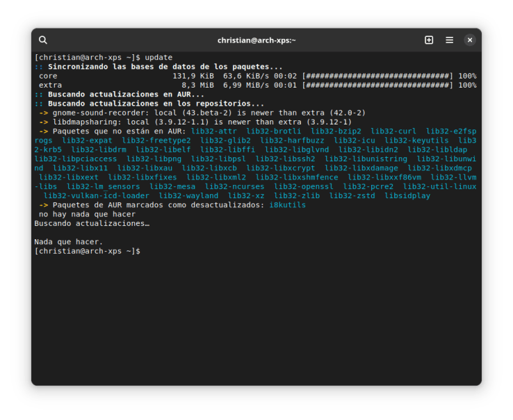Screen dimensions: 513x420
Task: Open the terminal search icon
Action: (x=43, y=40)
